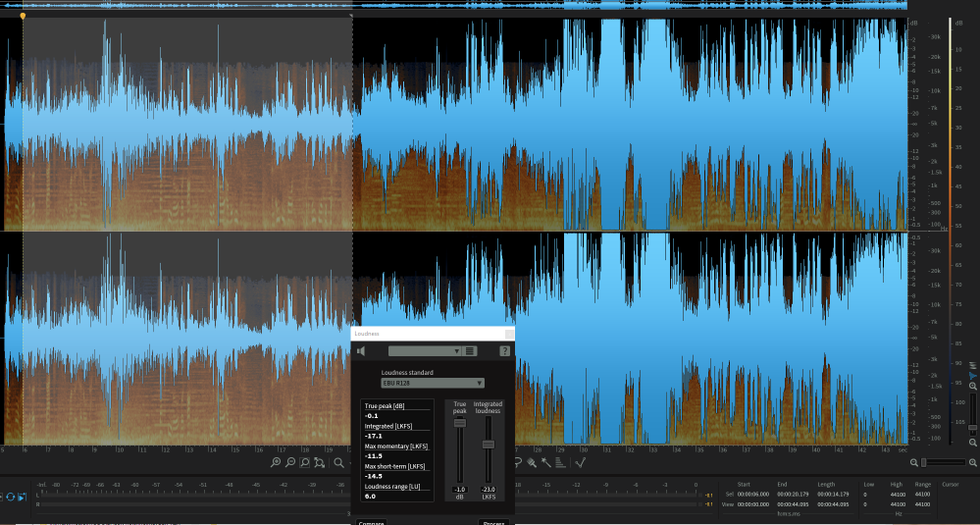980x525 pixels.
Task: Click the Hz frequency unit label
Action: pos(899,513)
